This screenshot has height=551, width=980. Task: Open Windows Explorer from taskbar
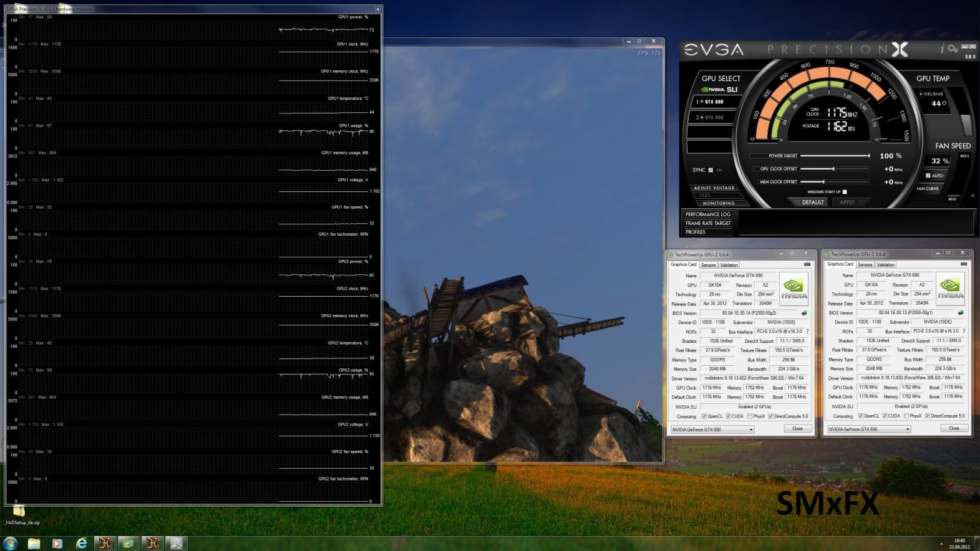coord(34,544)
